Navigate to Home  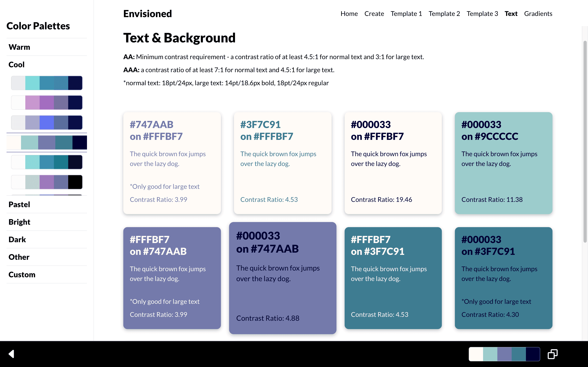point(349,14)
